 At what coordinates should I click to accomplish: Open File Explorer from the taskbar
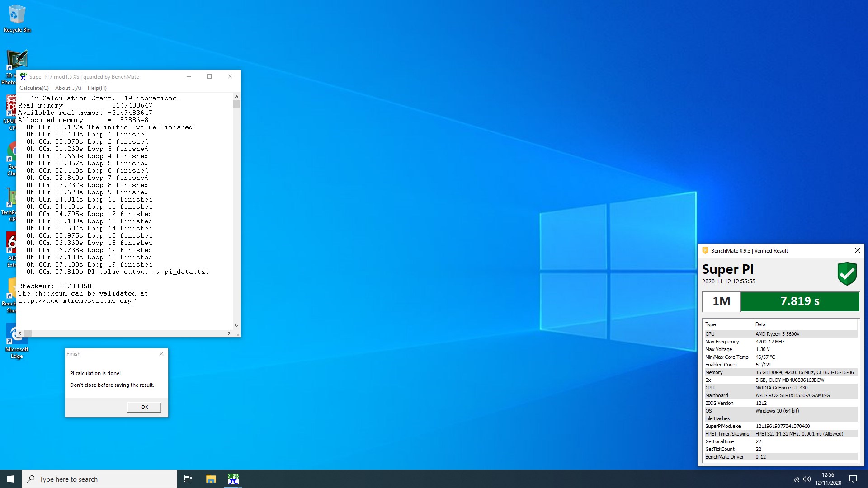(x=211, y=479)
